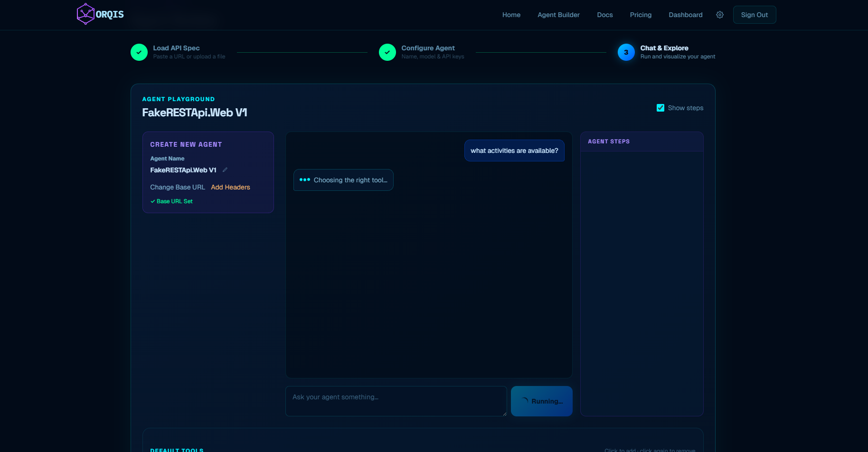Click the 'Base URL Set' status text
868x452 pixels.
coord(171,201)
